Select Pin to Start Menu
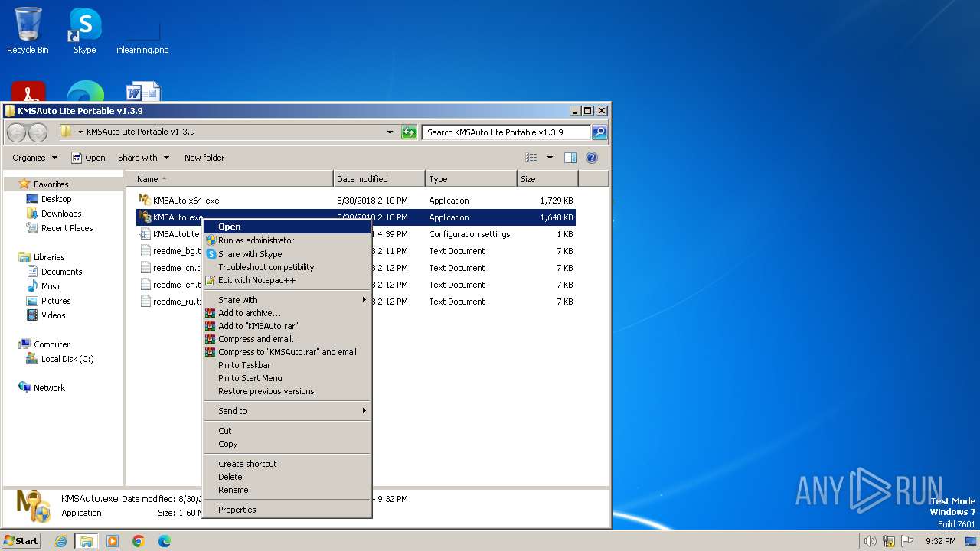Image resolution: width=980 pixels, height=551 pixels. tap(286, 378)
